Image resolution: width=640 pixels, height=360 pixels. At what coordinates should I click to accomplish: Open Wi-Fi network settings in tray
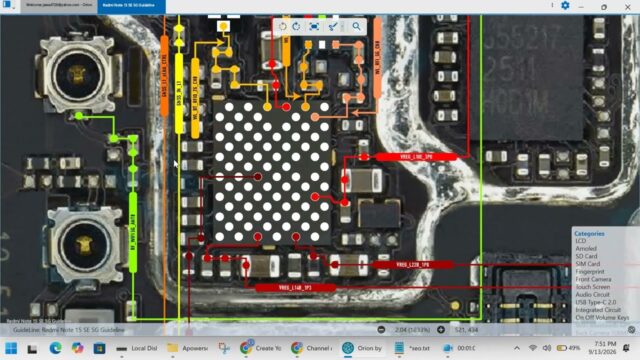pos(533,348)
